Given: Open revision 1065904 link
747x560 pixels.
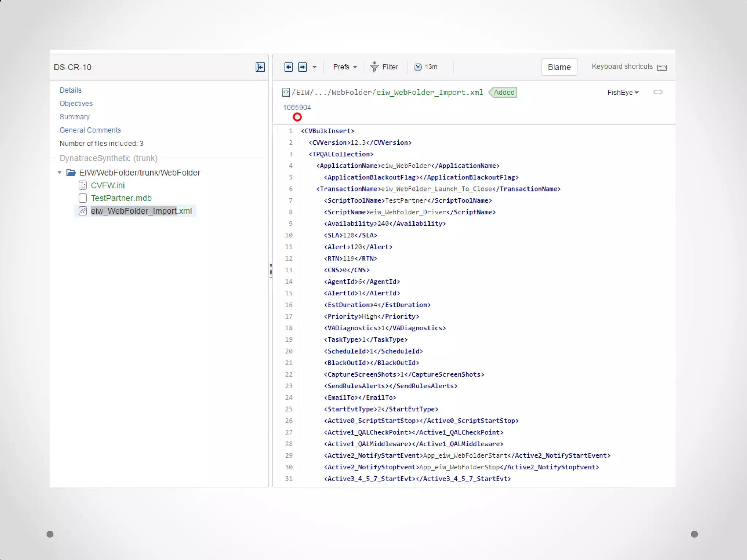Looking at the screenshot, I should 297,108.
